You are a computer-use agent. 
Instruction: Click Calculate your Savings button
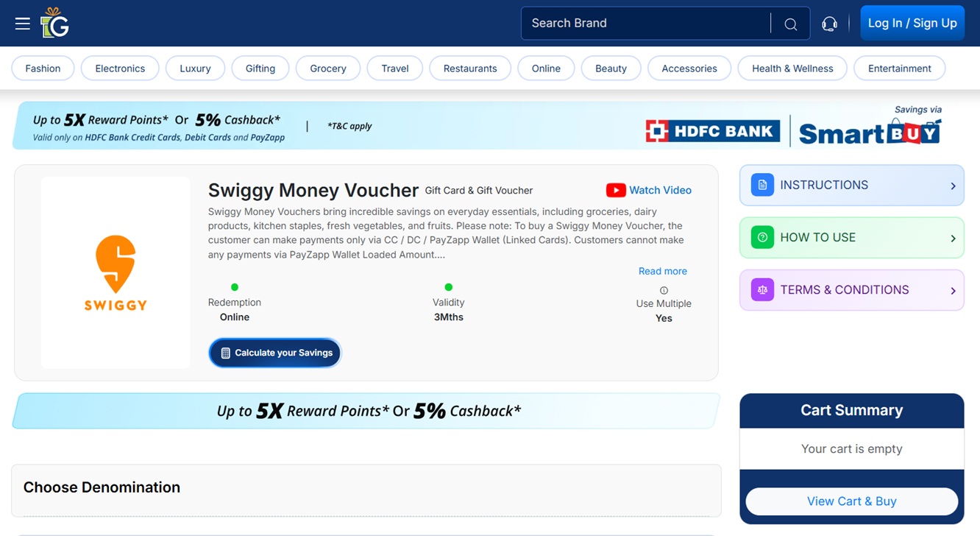tap(275, 353)
